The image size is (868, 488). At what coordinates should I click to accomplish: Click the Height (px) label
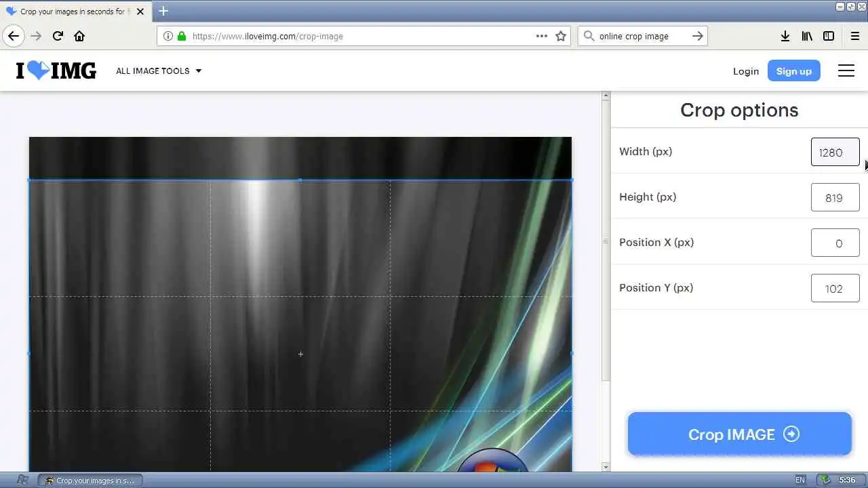click(648, 197)
